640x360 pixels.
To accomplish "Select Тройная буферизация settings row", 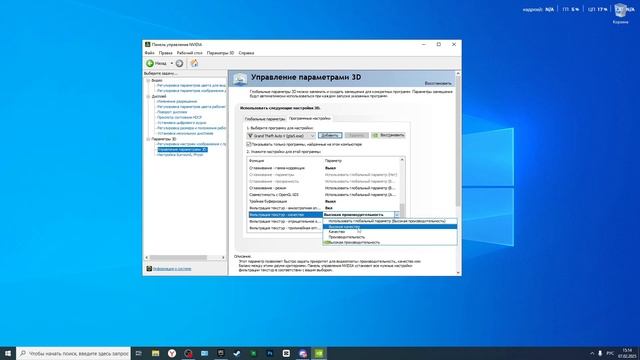I will (323, 201).
